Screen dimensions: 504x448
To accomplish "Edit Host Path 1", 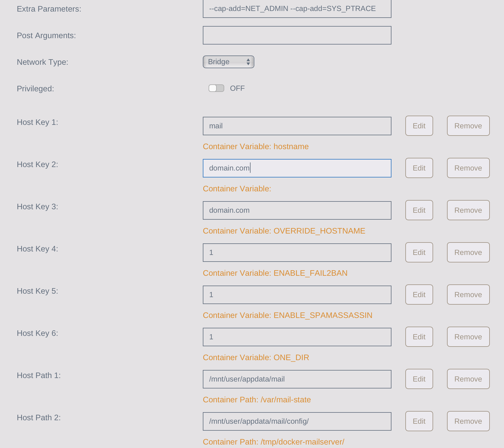I will [419, 379].
